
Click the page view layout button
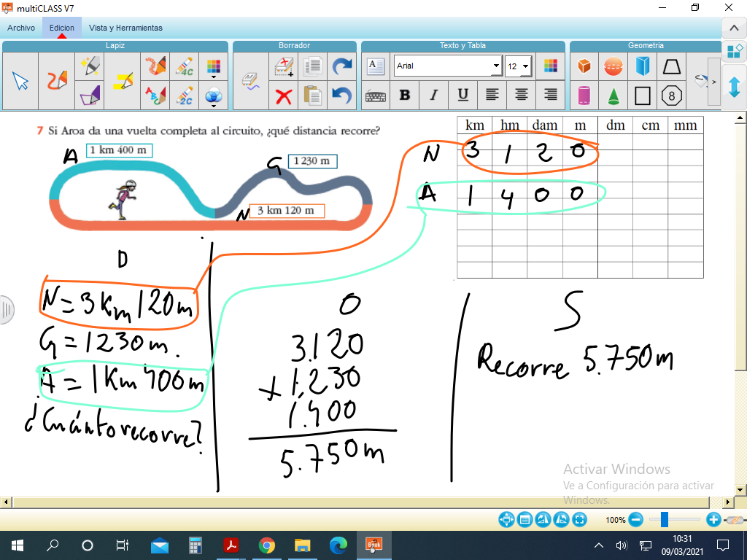[x=525, y=519]
